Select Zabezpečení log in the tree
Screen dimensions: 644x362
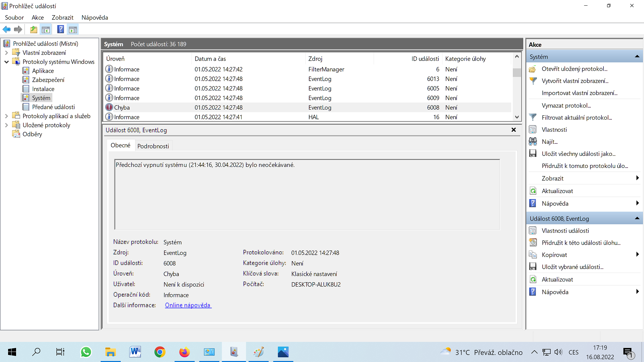[48, 80]
